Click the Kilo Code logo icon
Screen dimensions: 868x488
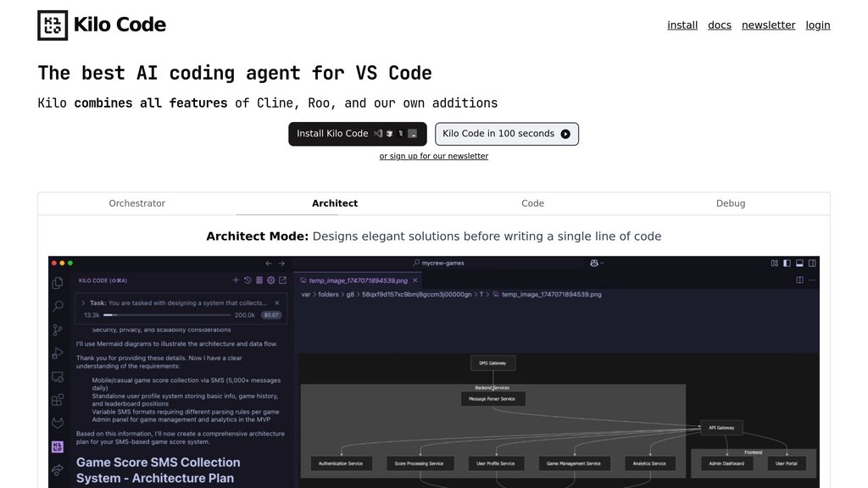[53, 25]
